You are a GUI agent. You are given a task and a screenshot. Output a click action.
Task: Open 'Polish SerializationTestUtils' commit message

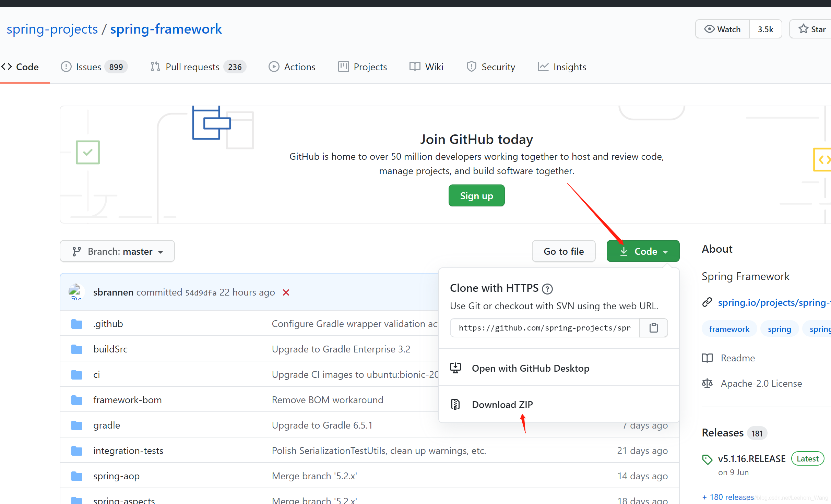(379, 451)
